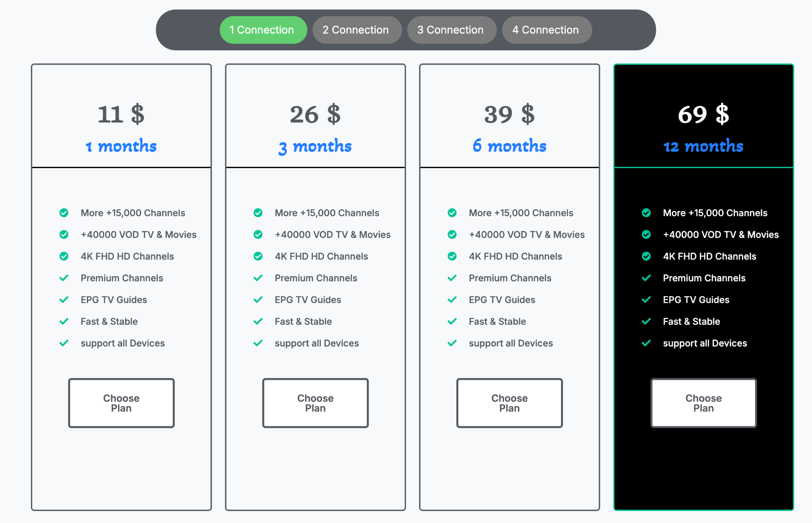Screen dimensions: 812x523
Task: Click the 69 $ price heading
Action: [703, 115]
